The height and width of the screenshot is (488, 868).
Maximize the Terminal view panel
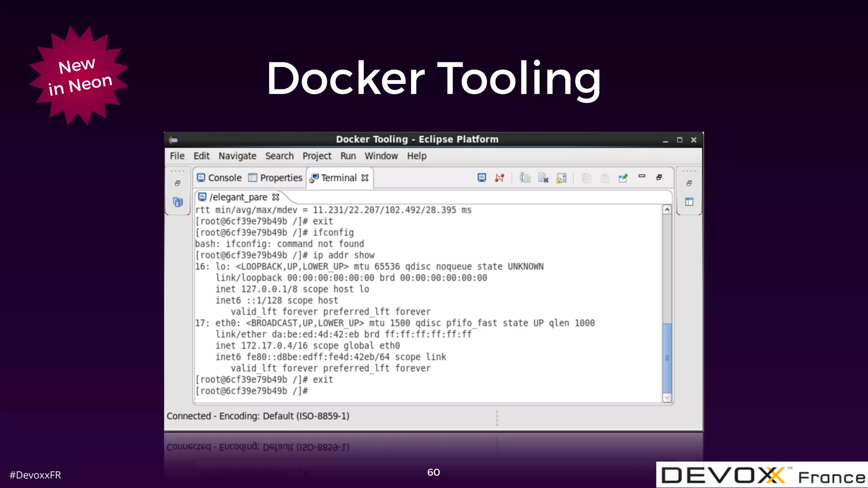[659, 177]
